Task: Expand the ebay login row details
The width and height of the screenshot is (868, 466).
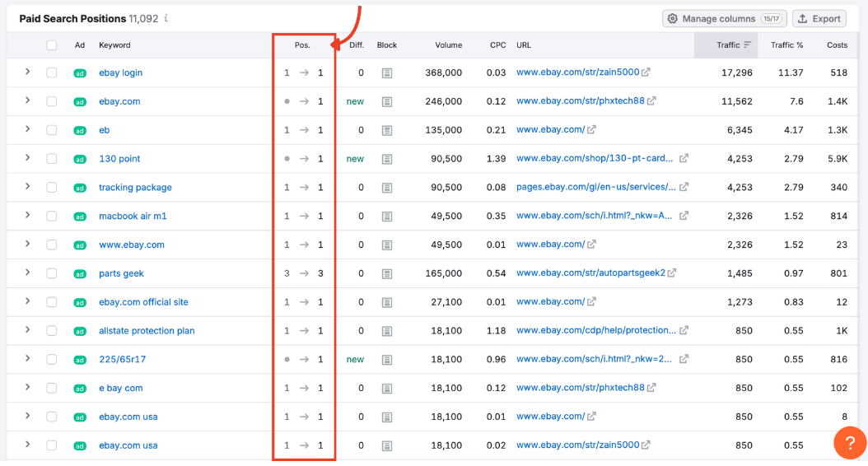Action: pyautogui.click(x=27, y=72)
